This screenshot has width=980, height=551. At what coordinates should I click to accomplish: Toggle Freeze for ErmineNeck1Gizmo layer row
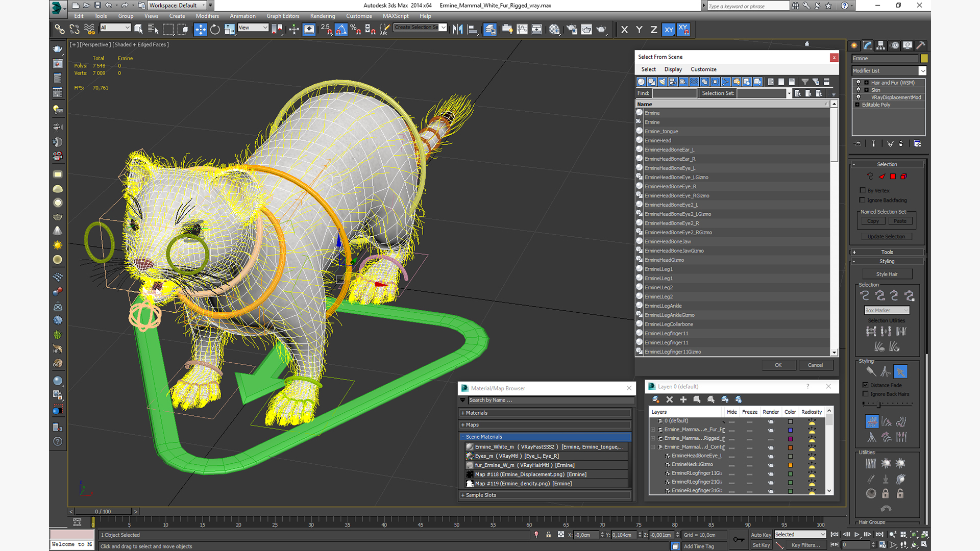(749, 465)
